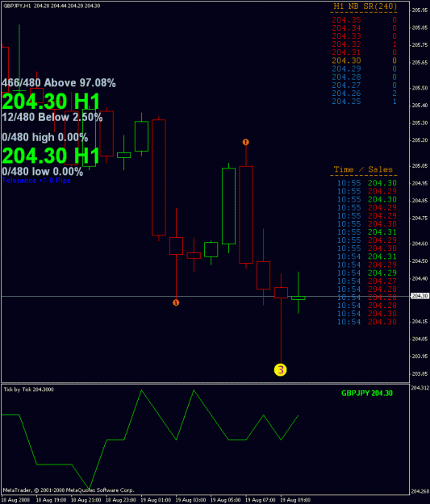Select the 204.26 row with count 2

click(x=364, y=94)
